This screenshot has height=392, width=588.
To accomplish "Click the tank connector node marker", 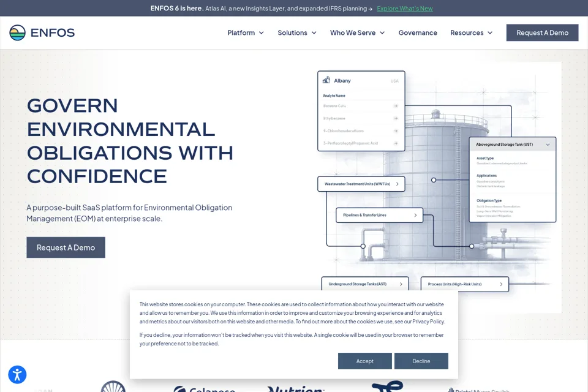I will 434,180.
